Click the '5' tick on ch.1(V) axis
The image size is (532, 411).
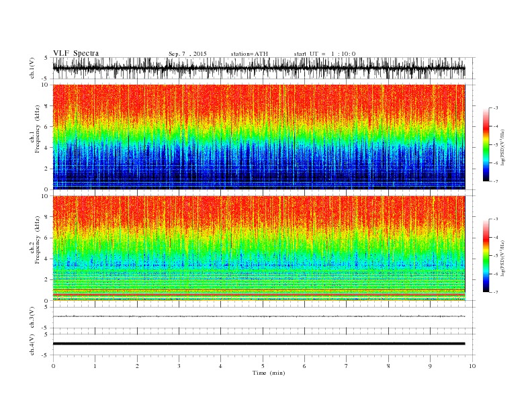click(46, 58)
